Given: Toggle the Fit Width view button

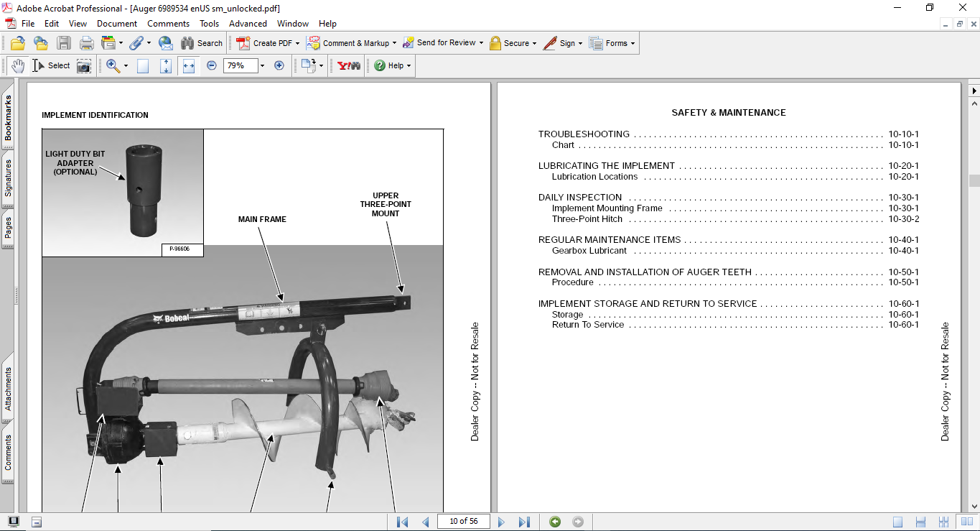Looking at the screenshot, I should (x=189, y=66).
